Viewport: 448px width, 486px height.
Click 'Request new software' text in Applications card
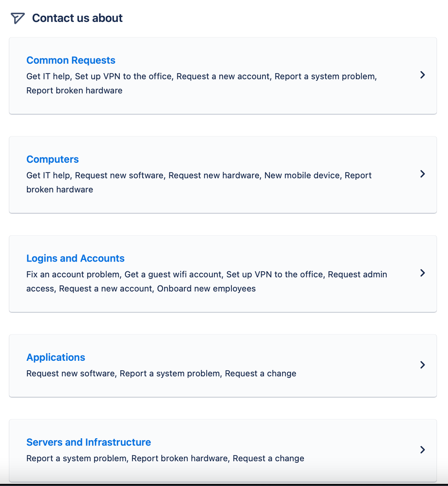point(71,374)
